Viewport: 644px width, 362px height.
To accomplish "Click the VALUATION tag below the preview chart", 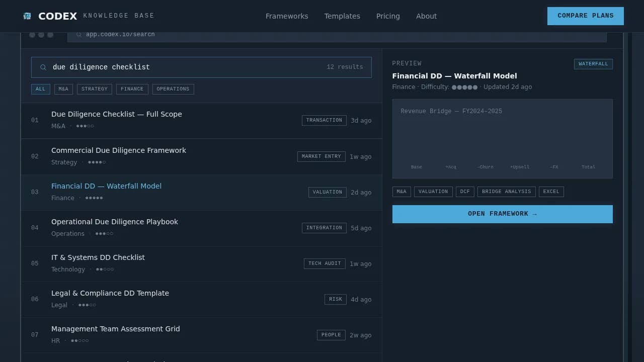I will click(433, 192).
